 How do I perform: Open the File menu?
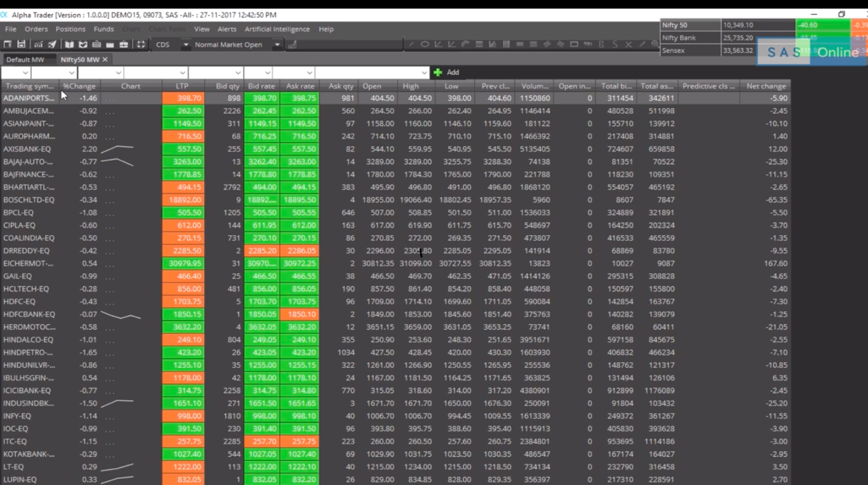[10, 29]
